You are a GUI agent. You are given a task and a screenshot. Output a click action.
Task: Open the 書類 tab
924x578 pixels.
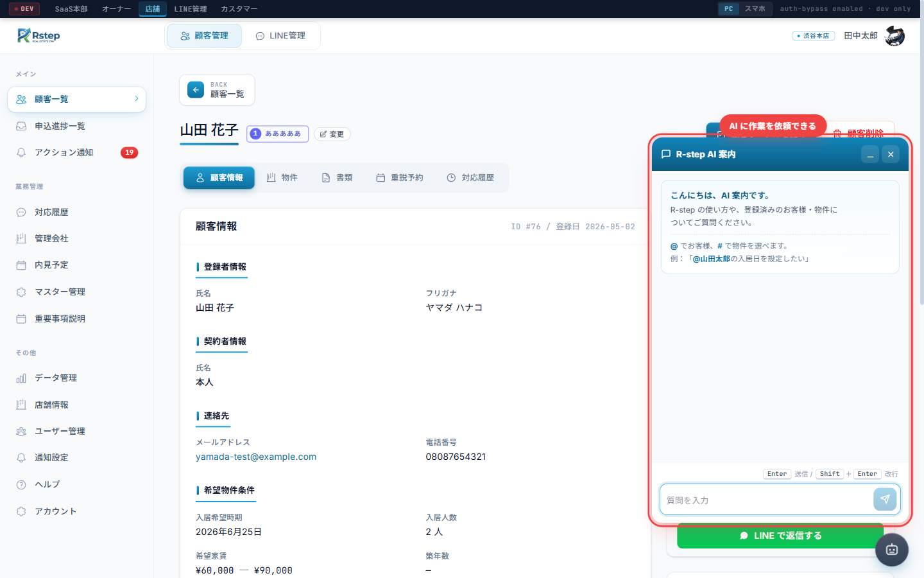338,178
